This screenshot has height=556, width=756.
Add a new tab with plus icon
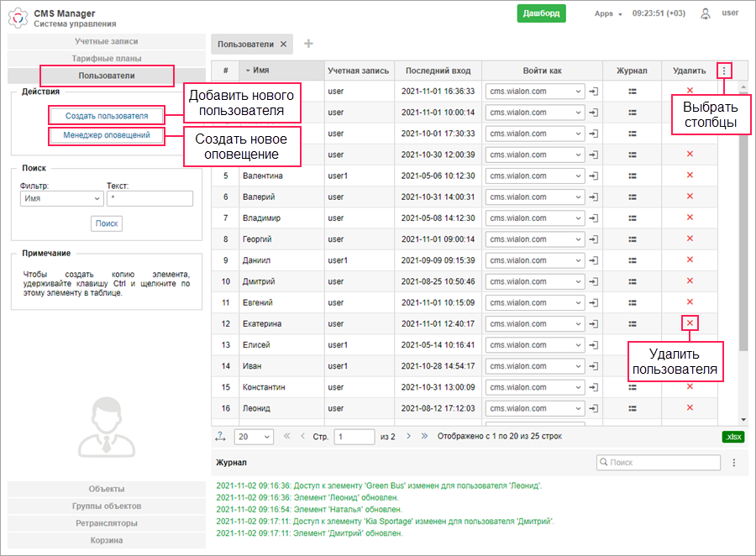tap(308, 44)
